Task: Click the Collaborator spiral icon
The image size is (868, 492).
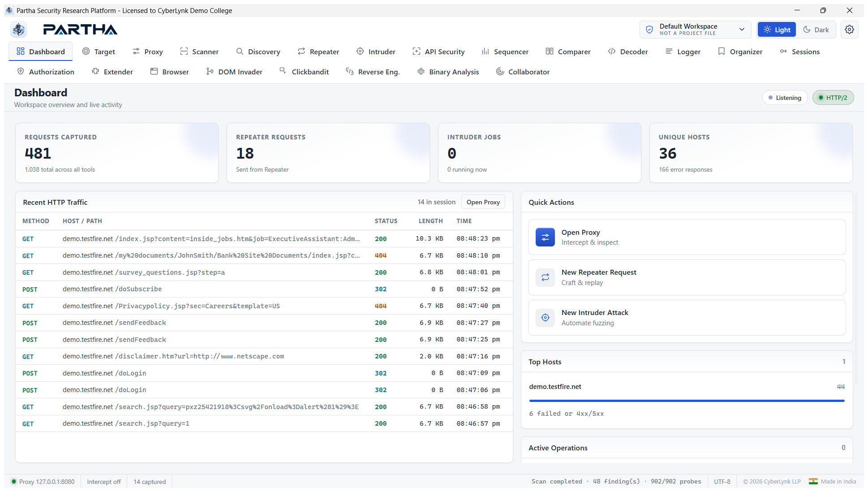Action: point(500,71)
